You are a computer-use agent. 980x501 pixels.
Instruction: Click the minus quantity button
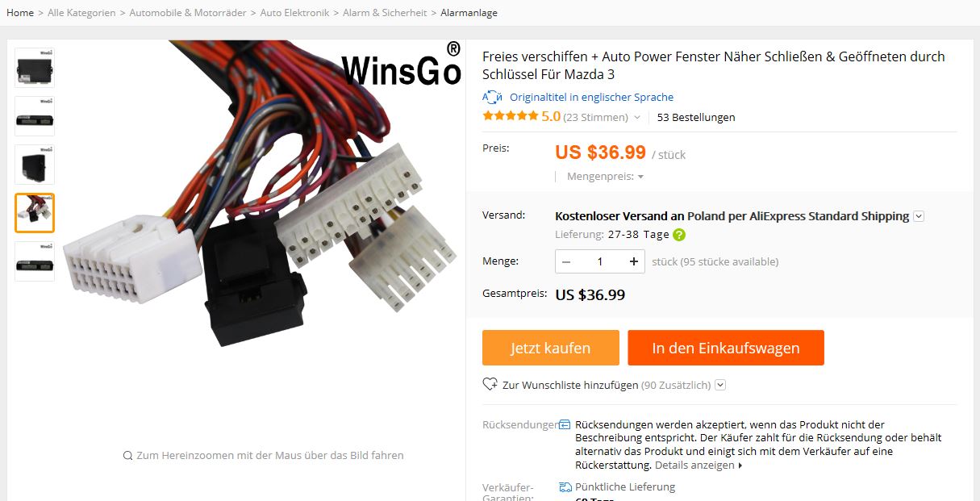tap(566, 261)
